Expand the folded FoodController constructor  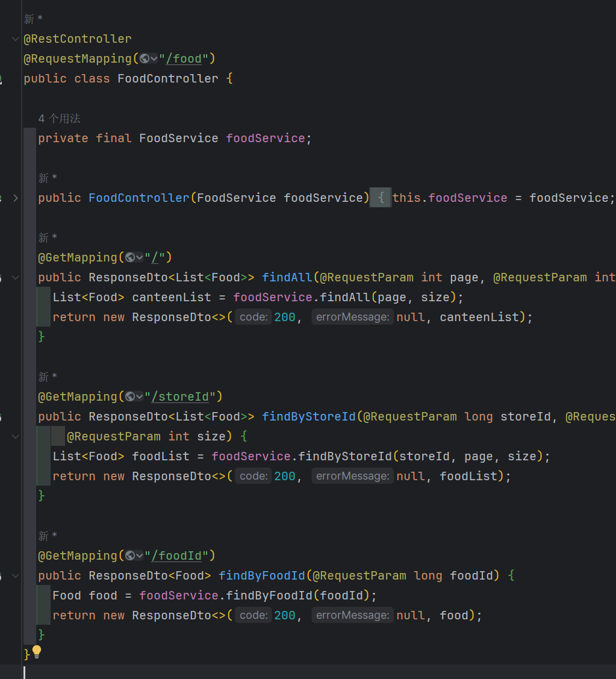16,198
